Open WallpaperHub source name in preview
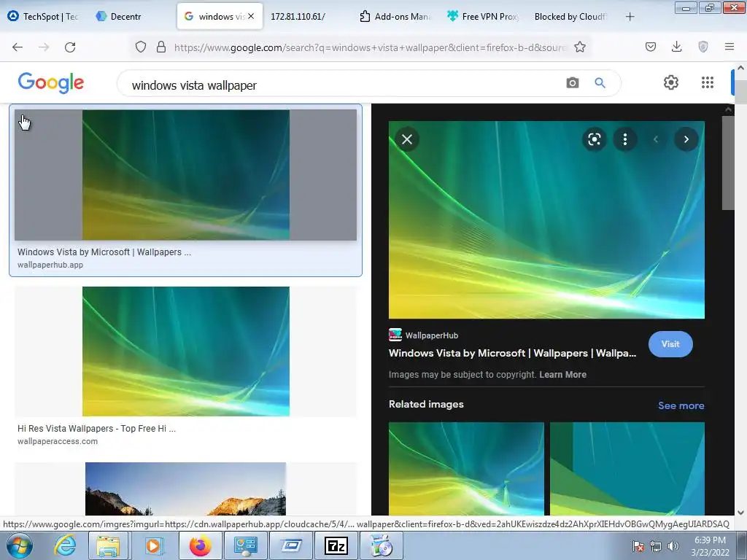The height and width of the screenshot is (560, 747). click(432, 335)
